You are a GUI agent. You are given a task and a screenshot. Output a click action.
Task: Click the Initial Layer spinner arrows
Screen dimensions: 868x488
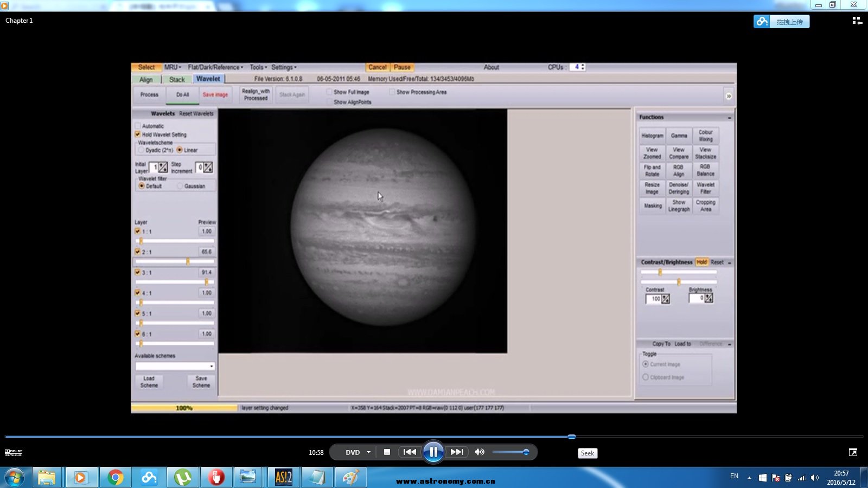tap(163, 168)
